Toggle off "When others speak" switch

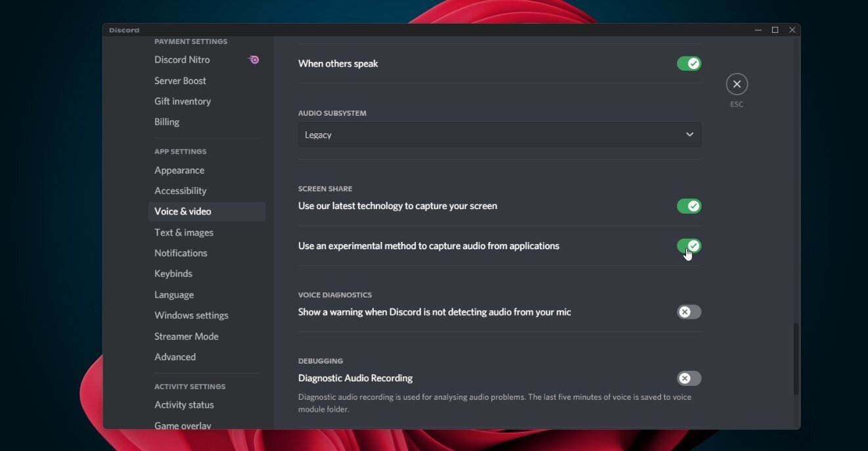pyautogui.click(x=689, y=64)
